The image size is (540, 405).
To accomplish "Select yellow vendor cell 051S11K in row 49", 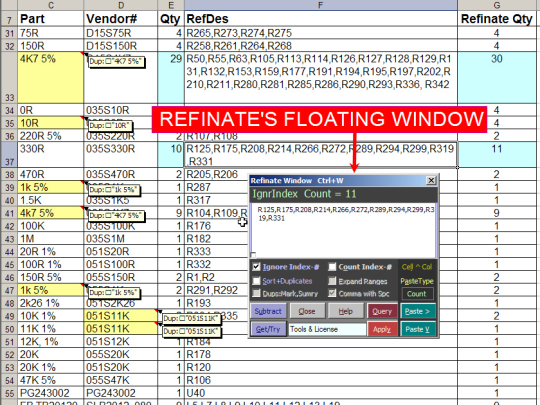I will [x=121, y=316].
